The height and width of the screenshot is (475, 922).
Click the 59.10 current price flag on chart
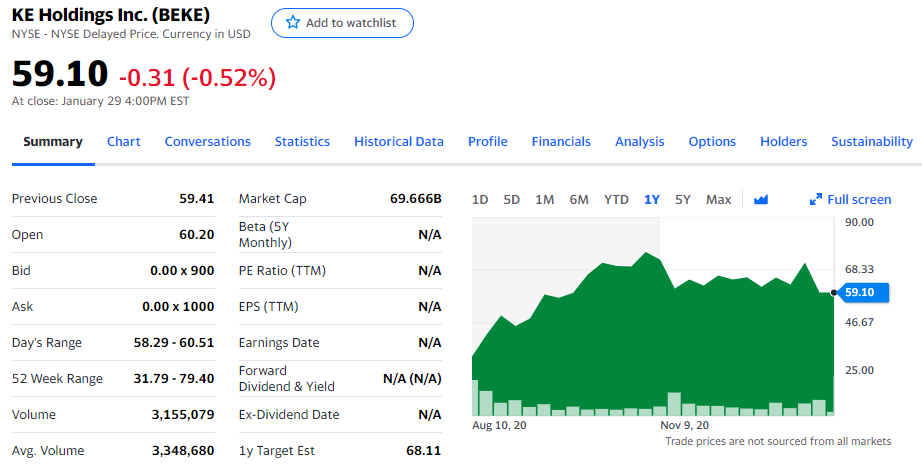point(864,292)
